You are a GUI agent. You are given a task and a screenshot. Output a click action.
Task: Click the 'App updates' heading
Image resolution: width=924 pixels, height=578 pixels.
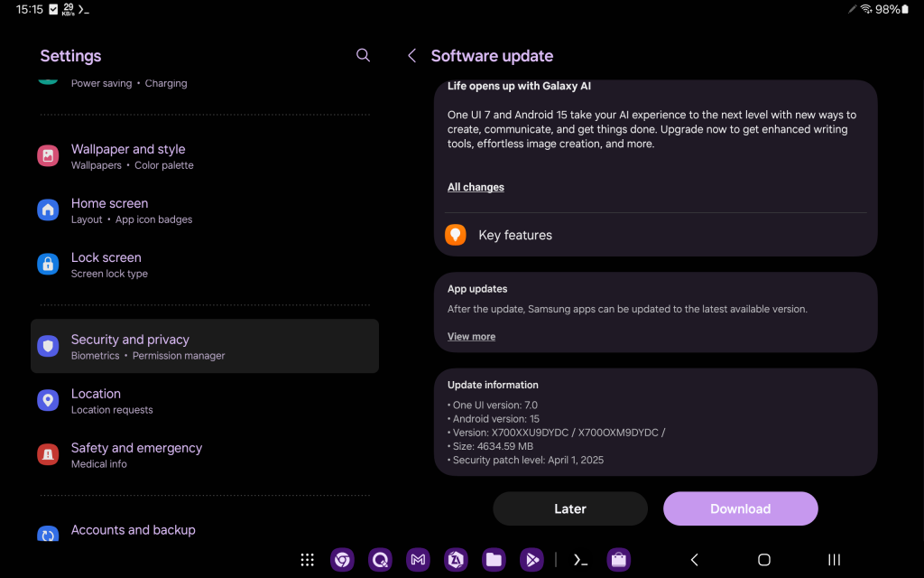click(x=477, y=289)
